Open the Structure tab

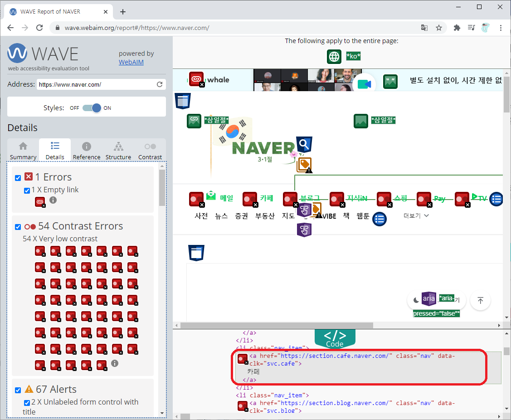[x=118, y=150]
